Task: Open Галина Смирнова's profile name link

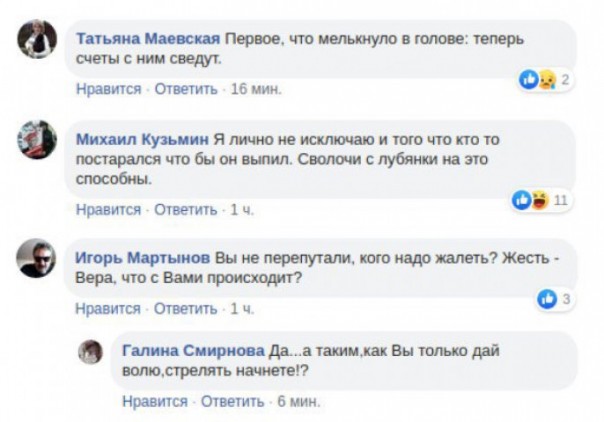Action: (x=194, y=352)
